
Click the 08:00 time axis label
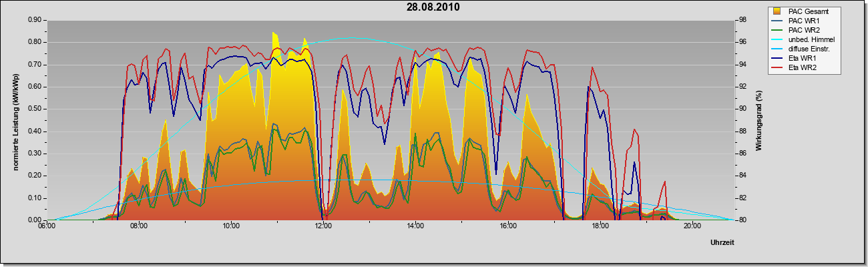click(139, 226)
